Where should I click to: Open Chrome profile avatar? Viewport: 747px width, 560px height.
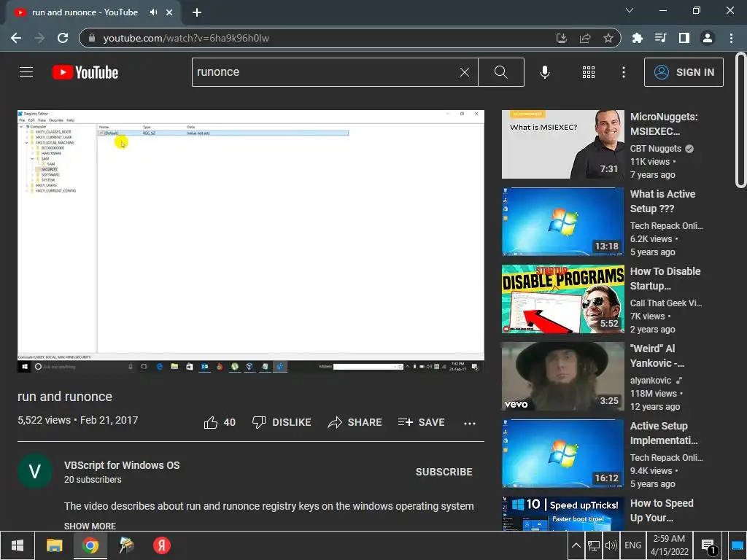(708, 38)
